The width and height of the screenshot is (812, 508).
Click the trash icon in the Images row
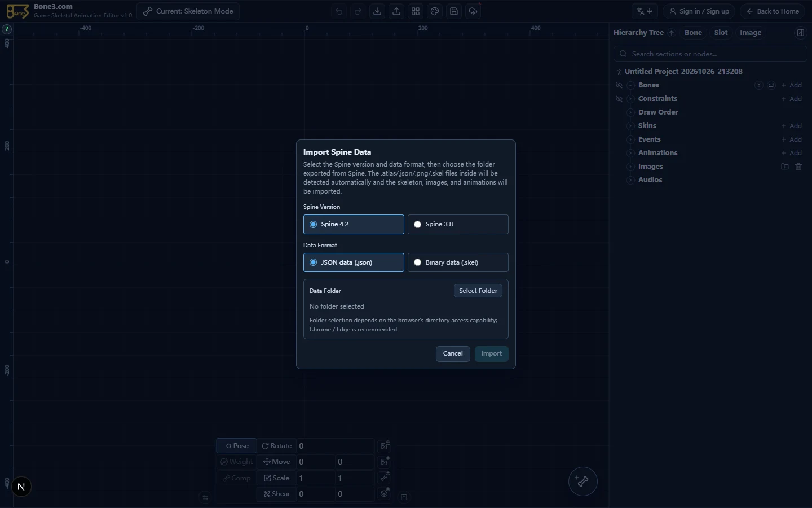tap(798, 167)
